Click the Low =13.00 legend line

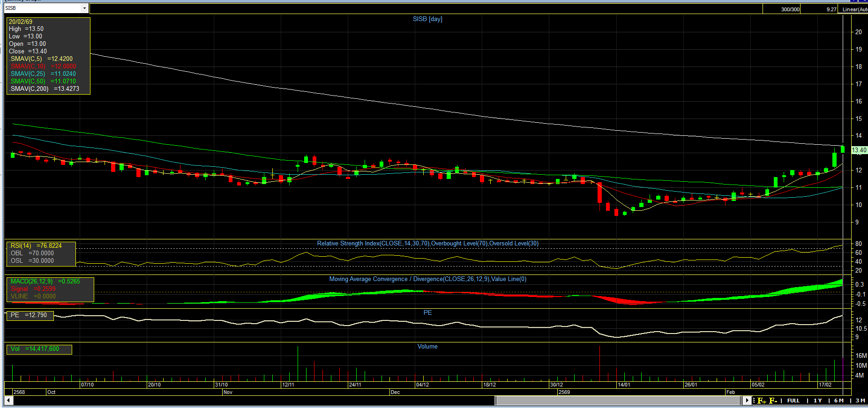point(25,36)
